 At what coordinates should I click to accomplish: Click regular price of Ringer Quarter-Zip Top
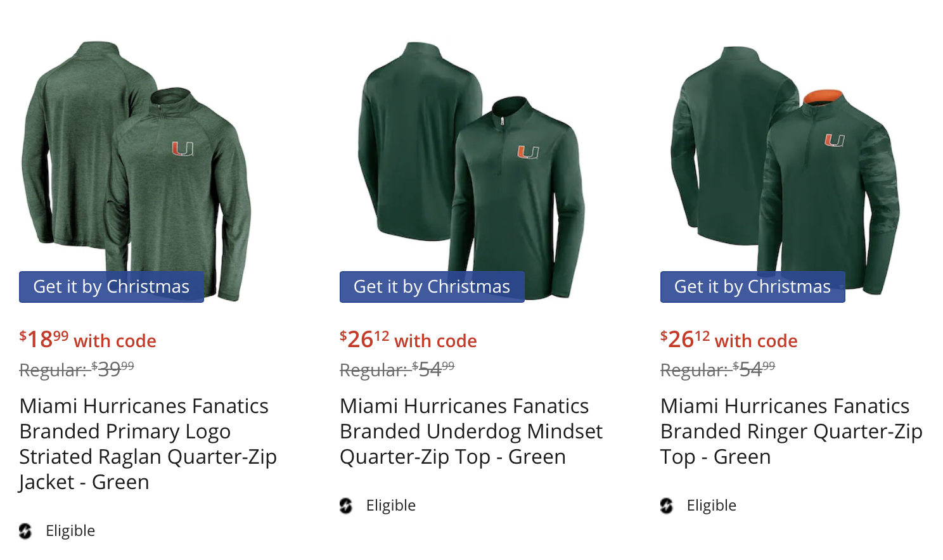[718, 369]
